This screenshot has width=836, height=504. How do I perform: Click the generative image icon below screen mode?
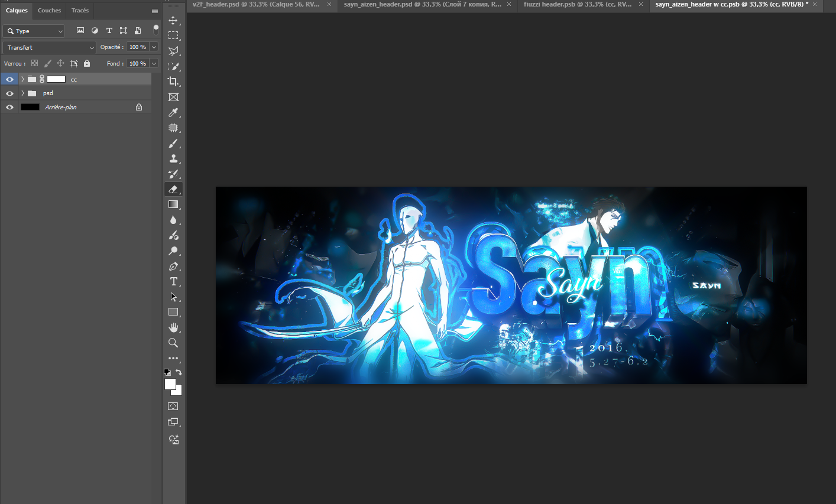pyautogui.click(x=173, y=440)
